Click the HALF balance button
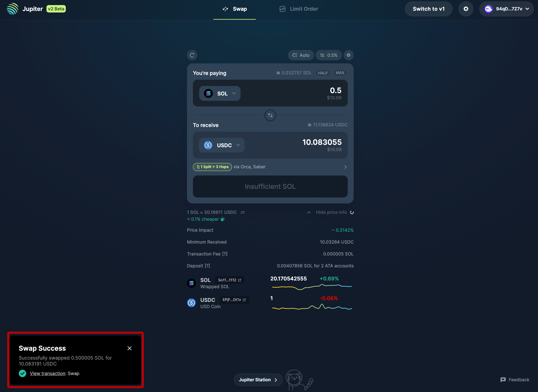The height and width of the screenshot is (392, 538). pos(323,73)
